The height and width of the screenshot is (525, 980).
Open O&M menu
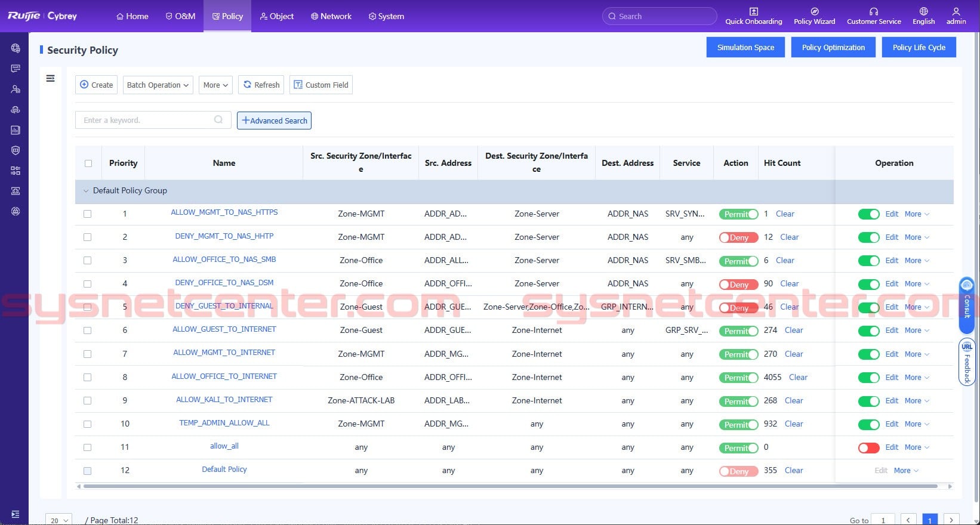click(180, 16)
